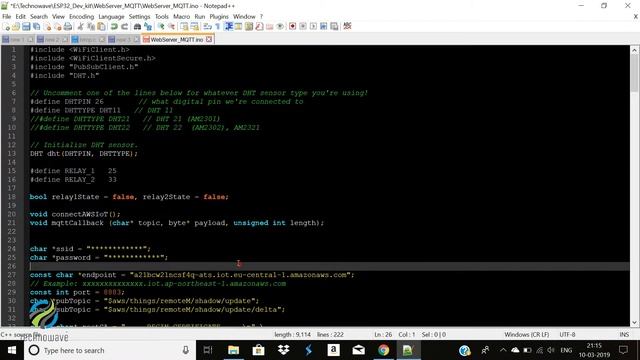Show the Document Map panel icon
The width and height of the screenshot is (640, 360).
coord(249,27)
